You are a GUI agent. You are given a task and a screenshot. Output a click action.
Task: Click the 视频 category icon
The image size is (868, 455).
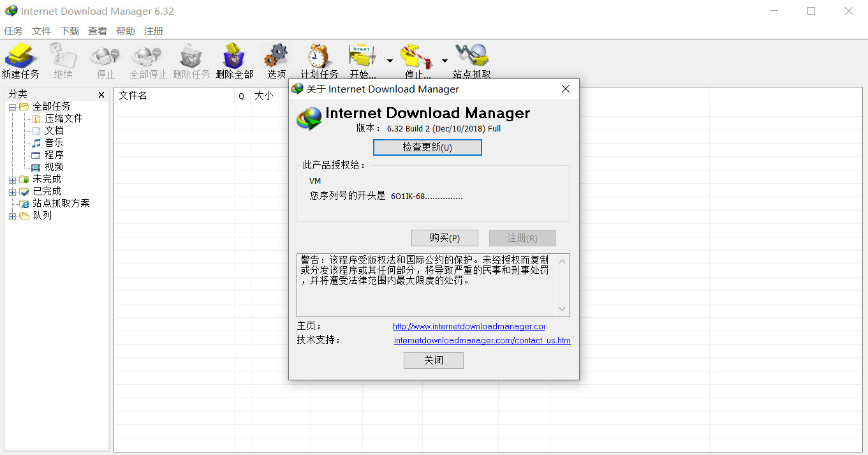tap(36, 167)
